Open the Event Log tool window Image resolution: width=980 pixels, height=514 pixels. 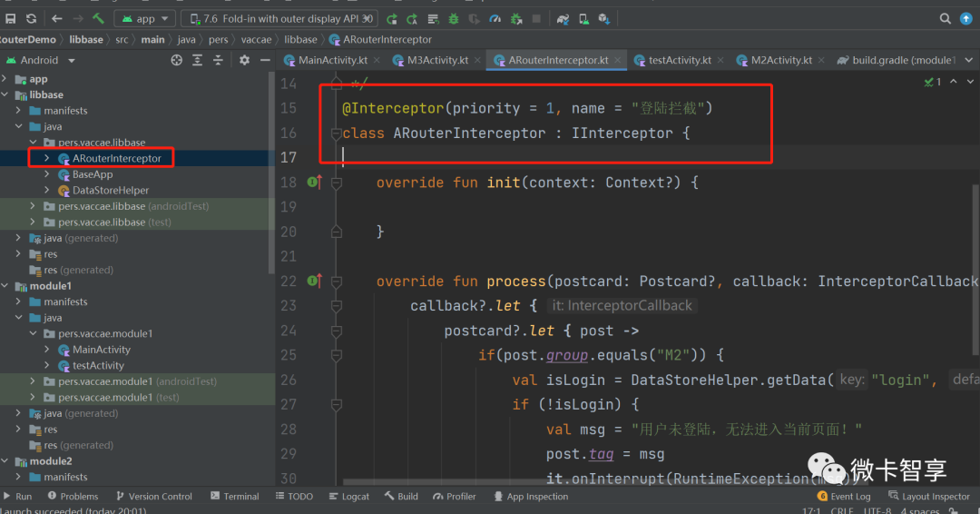(844, 496)
